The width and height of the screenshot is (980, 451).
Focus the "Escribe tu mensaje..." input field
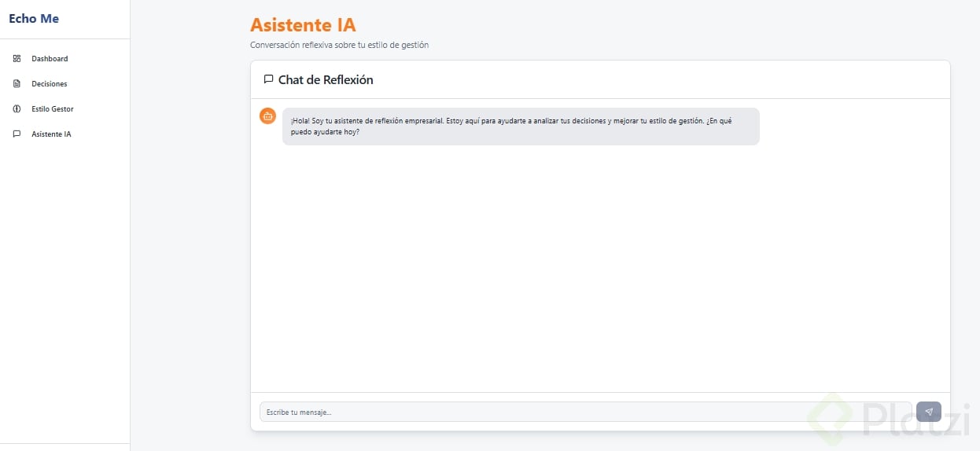pyautogui.click(x=582, y=412)
